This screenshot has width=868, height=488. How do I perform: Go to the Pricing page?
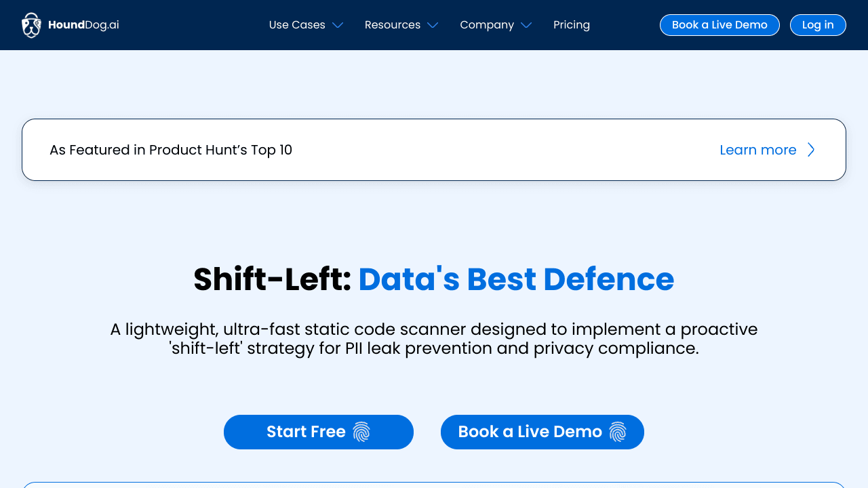coord(572,25)
